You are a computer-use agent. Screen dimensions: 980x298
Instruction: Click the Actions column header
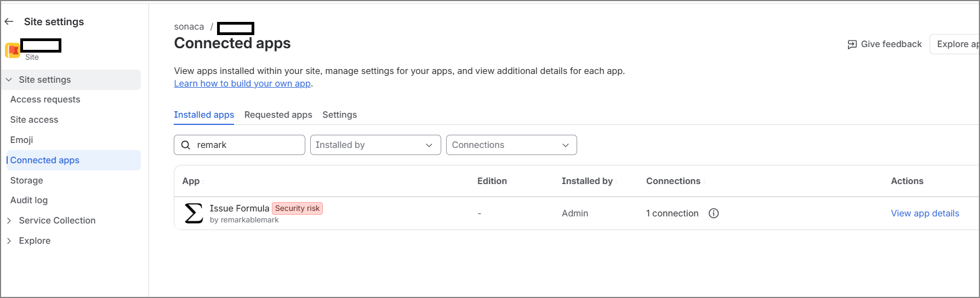point(907,181)
